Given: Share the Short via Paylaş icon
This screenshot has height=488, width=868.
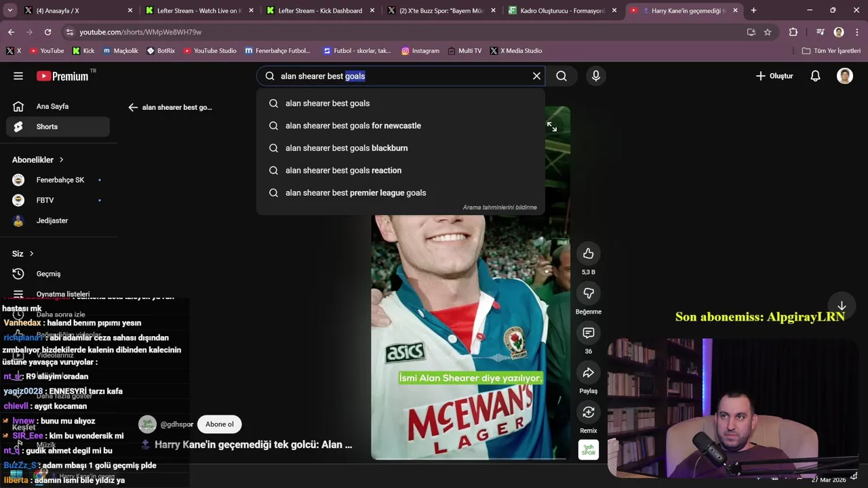Looking at the screenshot, I should pos(588,373).
